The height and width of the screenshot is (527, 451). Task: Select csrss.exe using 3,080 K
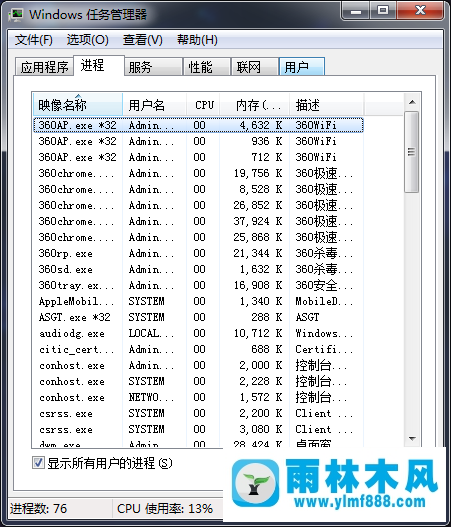198,430
